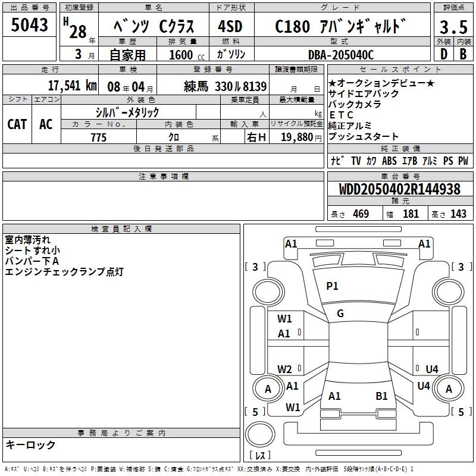Select the inspector note シートすれ小
476x476 pixels.
tap(33, 250)
